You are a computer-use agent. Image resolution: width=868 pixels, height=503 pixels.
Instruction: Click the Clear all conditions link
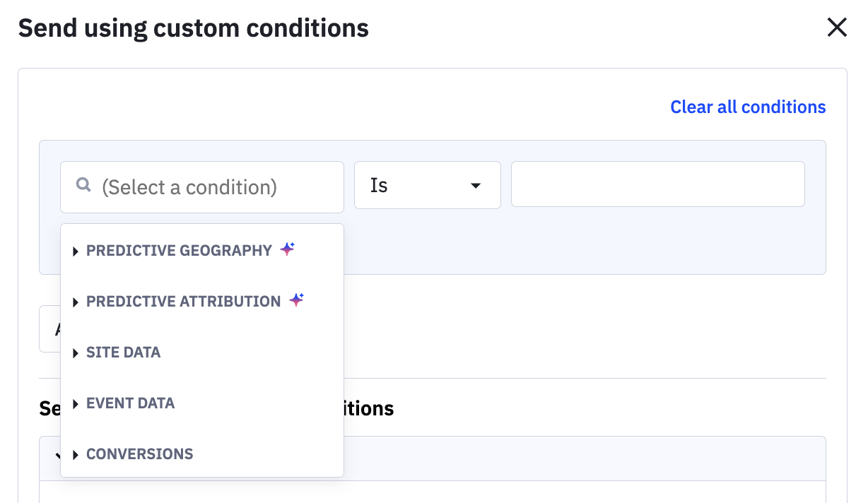[748, 107]
